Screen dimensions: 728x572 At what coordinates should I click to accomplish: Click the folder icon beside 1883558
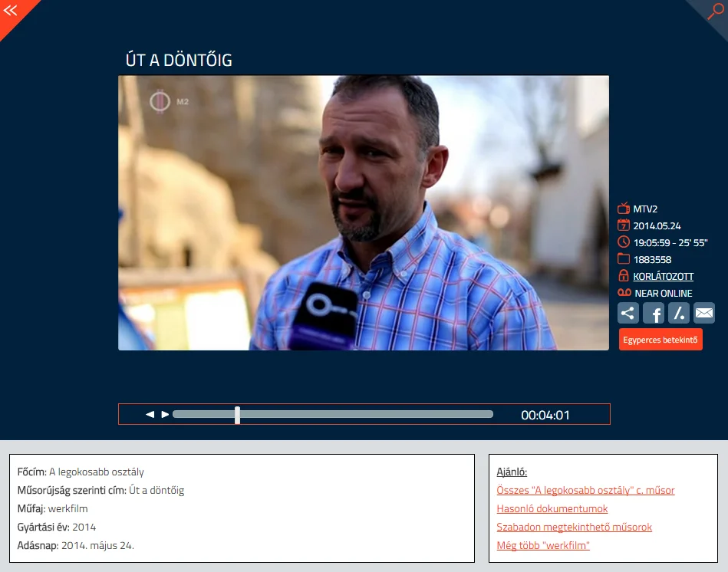tap(624, 259)
